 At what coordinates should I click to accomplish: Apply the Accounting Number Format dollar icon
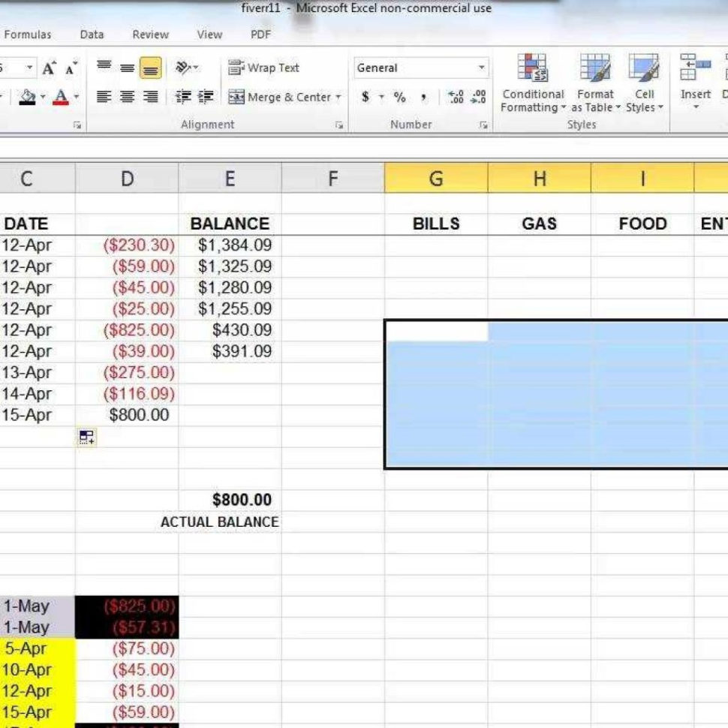click(x=366, y=96)
